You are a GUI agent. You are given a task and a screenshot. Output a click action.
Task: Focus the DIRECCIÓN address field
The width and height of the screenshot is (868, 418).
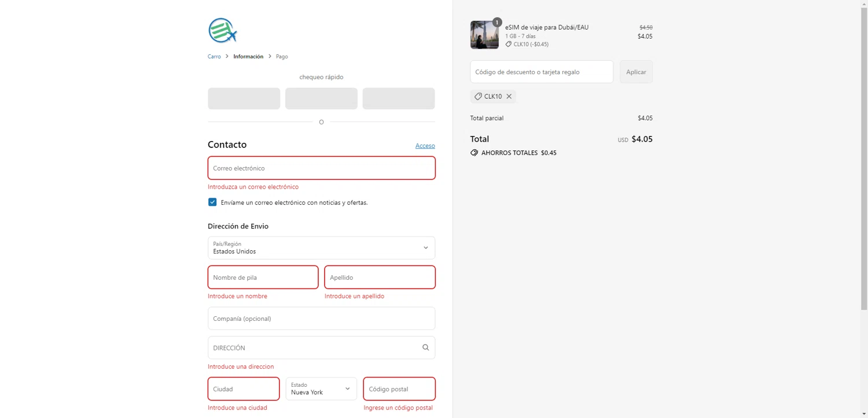point(321,347)
